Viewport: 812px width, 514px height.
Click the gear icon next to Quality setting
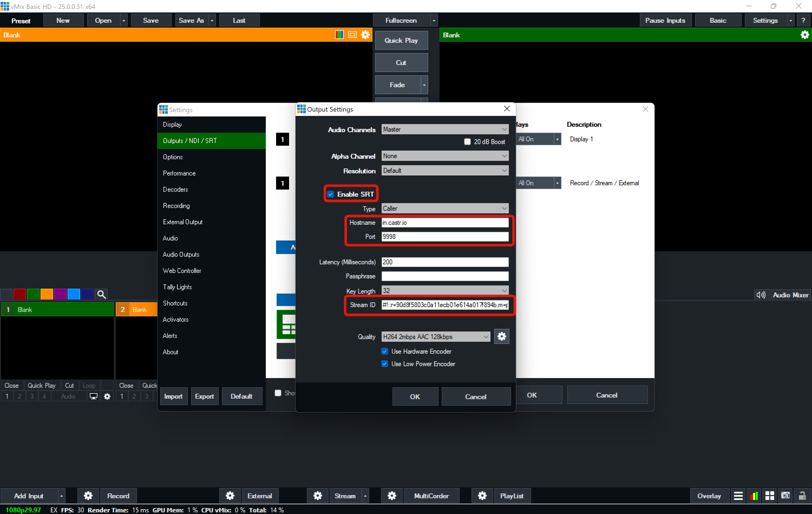pos(501,336)
